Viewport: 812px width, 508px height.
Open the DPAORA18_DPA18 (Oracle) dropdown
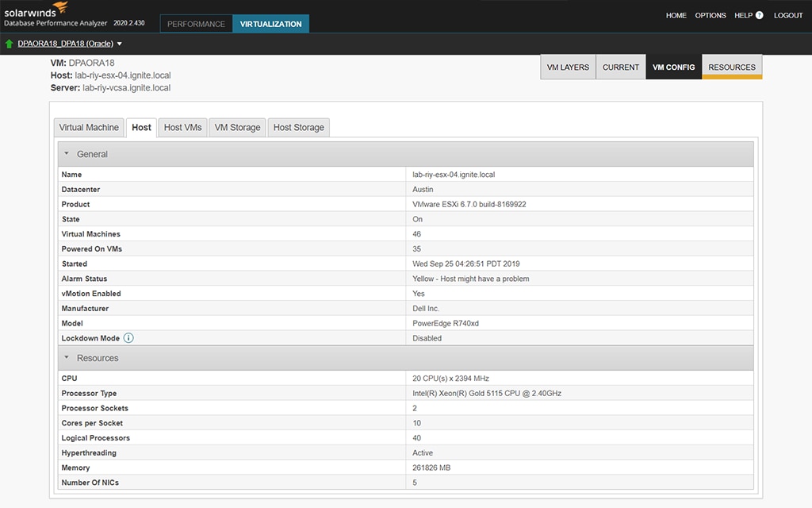coord(118,44)
